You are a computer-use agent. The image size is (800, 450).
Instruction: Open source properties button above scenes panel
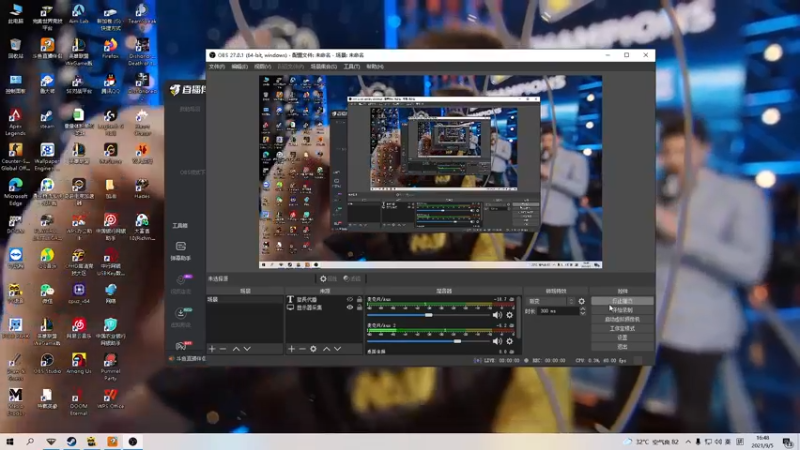tap(328, 279)
